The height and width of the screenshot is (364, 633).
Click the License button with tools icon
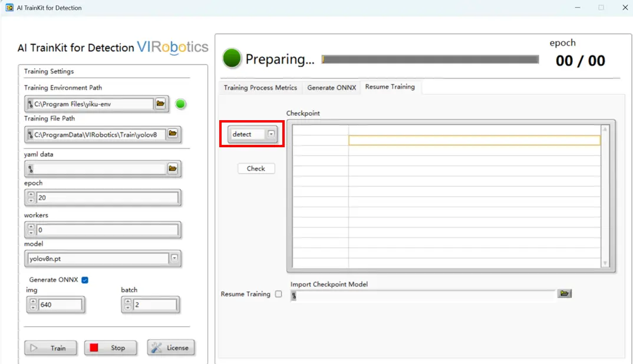[x=171, y=348]
